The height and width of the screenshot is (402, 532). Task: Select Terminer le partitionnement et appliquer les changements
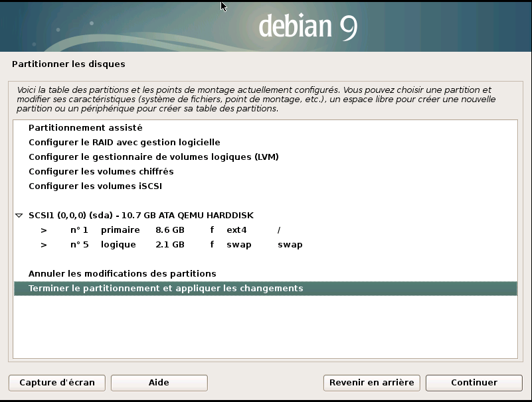pyautogui.click(x=165, y=289)
